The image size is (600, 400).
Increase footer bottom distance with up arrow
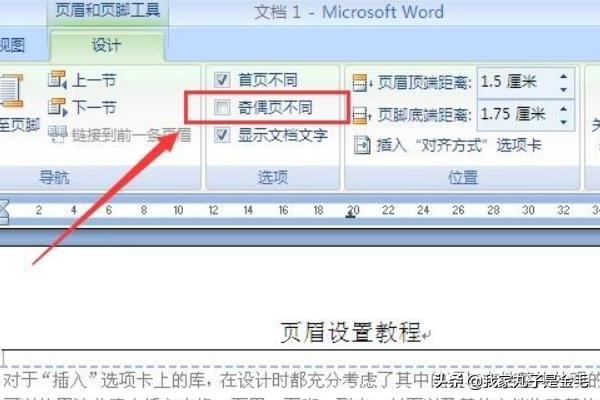coord(566,106)
